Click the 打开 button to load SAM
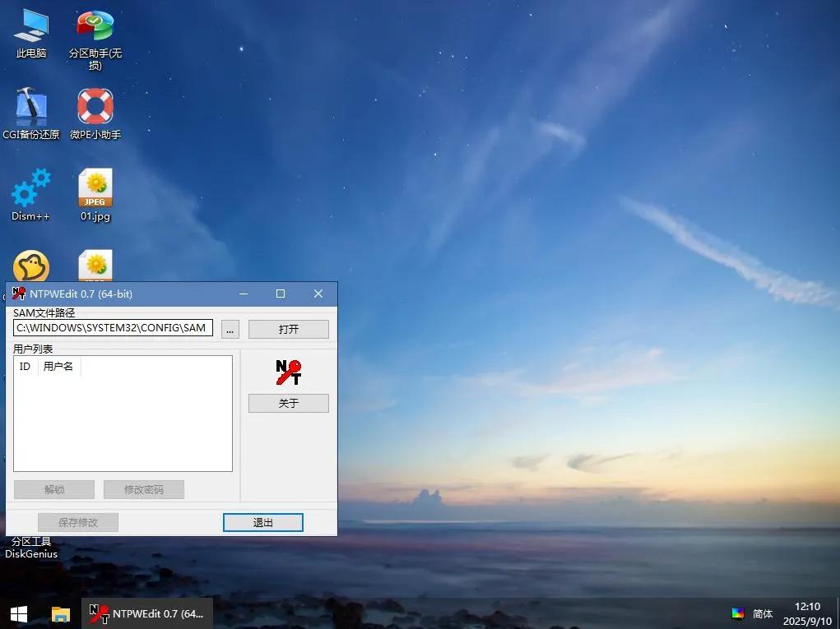 (x=288, y=329)
